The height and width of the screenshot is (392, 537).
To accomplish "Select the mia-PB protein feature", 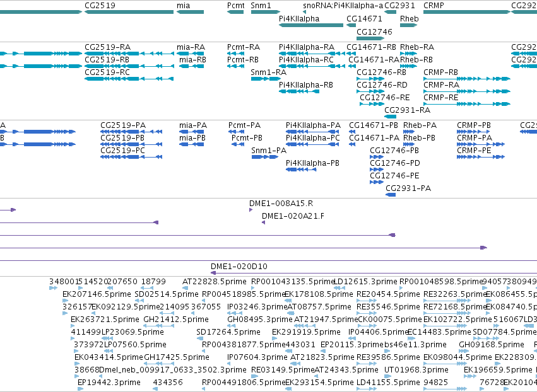I will pos(191,144).
